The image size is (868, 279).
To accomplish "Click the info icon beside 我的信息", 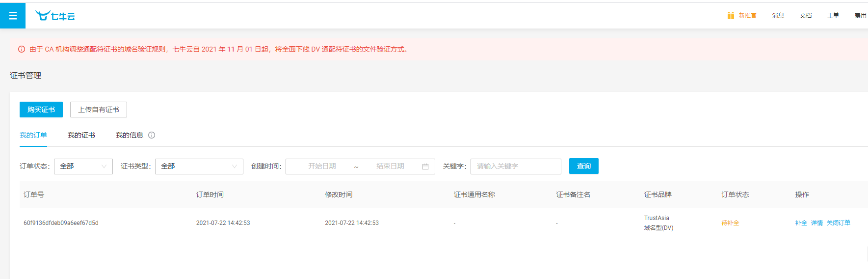I will 152,135.
